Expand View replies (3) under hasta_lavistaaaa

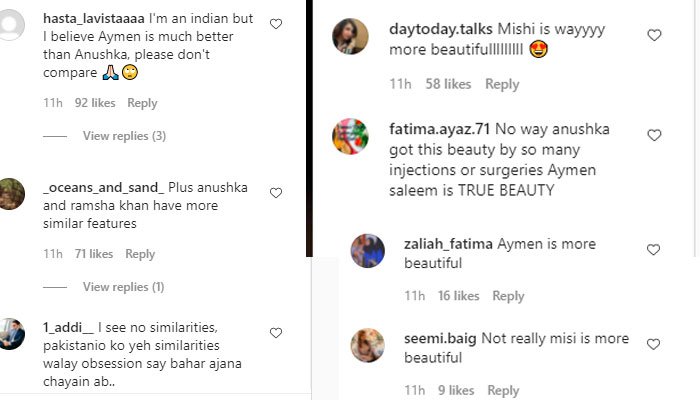[x=124, y=136]
